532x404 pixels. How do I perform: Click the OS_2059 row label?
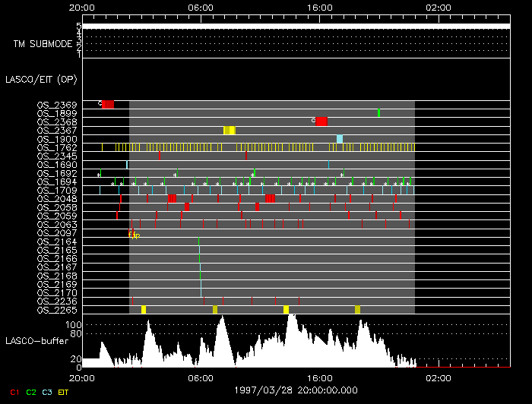pos(57,216)
